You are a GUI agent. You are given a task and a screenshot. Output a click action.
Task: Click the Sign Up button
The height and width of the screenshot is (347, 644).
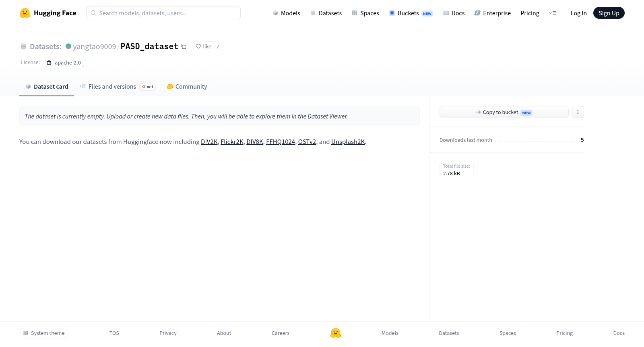click(x=609, y=13)
